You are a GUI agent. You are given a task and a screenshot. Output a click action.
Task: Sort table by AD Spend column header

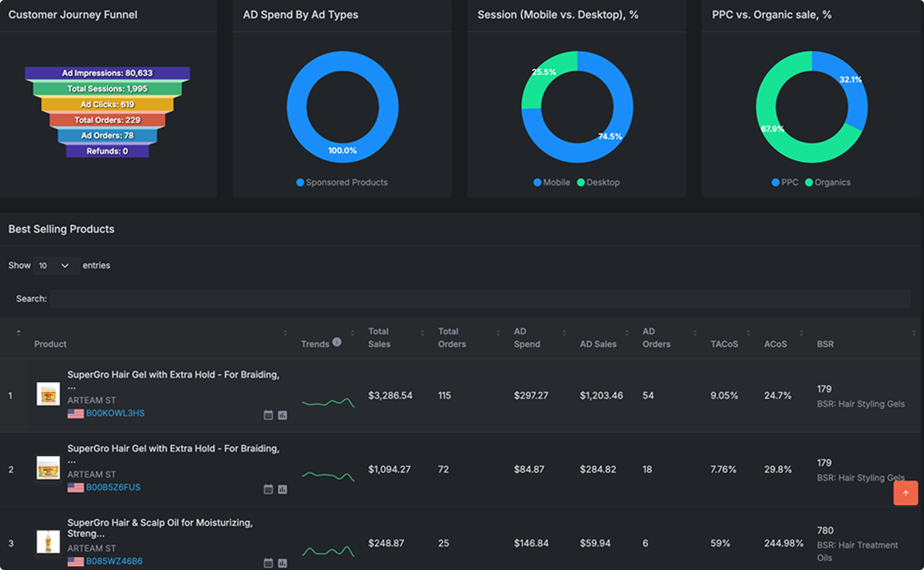[527, 337]
